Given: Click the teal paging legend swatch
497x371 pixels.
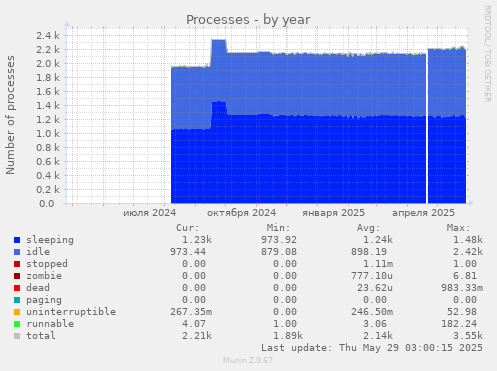Looking at the screenshot, I should click(x=17, y=300).
